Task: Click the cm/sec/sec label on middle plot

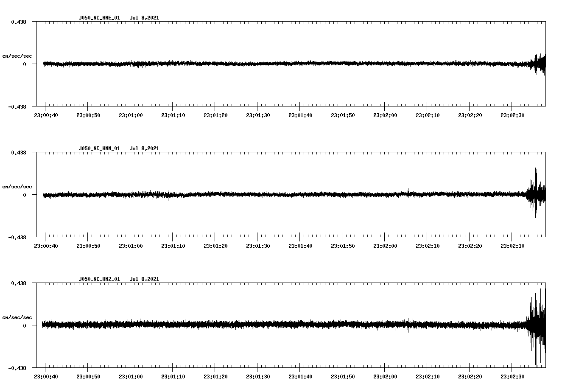Action: click(x=17, y=186)
